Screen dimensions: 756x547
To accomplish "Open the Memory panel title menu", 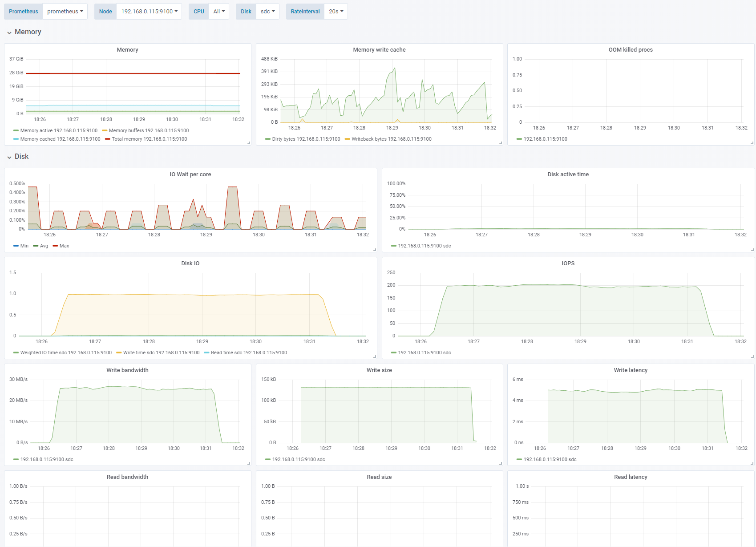I will point(127,50).
